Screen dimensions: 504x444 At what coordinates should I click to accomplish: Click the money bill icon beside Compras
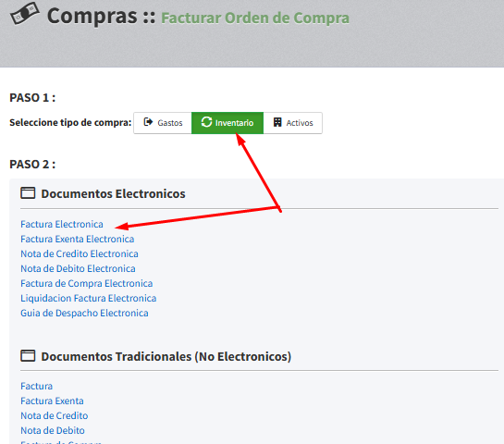click(x=25, y=14)
